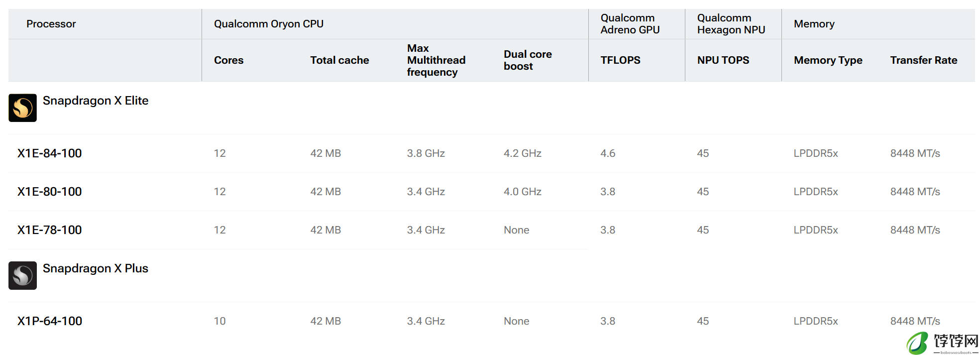Click the Snapdragon X Plus silver logo icon
The width and height of the screenshot is (980, 355).
22,275
